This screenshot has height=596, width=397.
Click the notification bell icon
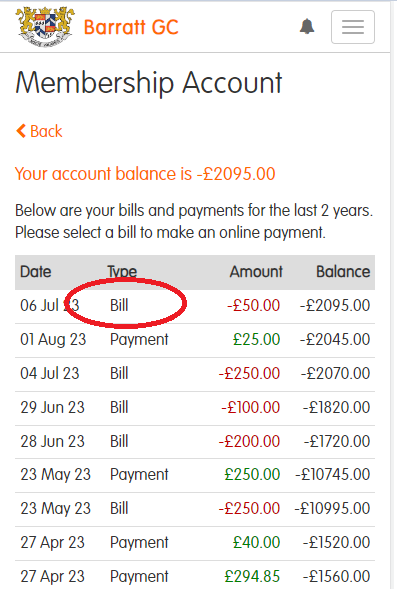click(x=307, y=27)
